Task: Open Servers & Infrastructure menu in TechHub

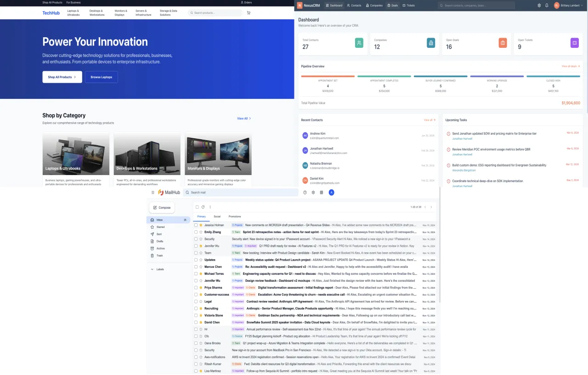Action: pyautogui.click(x=143, y=13)
